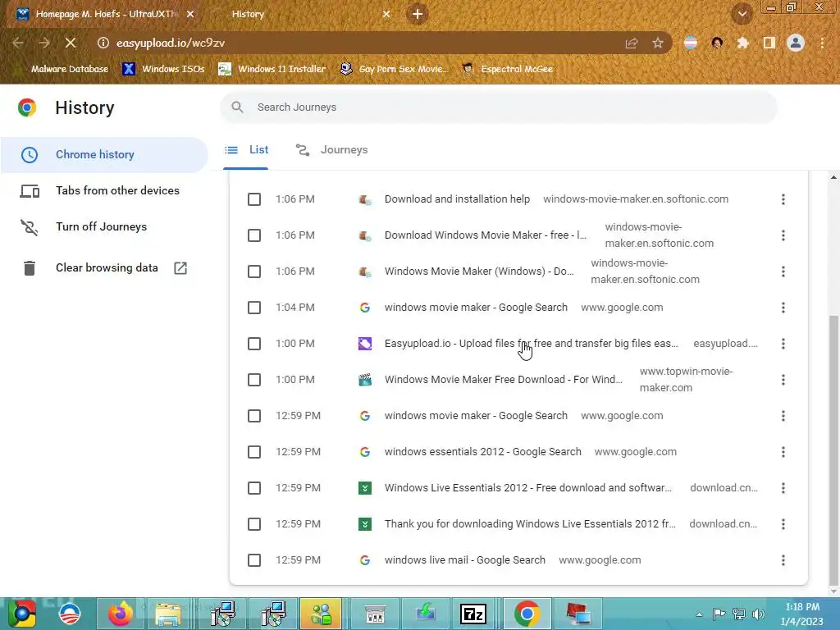Open the Chrome profile avatar
Viewport: 840px width, 630px height.
tap(796, 43)
